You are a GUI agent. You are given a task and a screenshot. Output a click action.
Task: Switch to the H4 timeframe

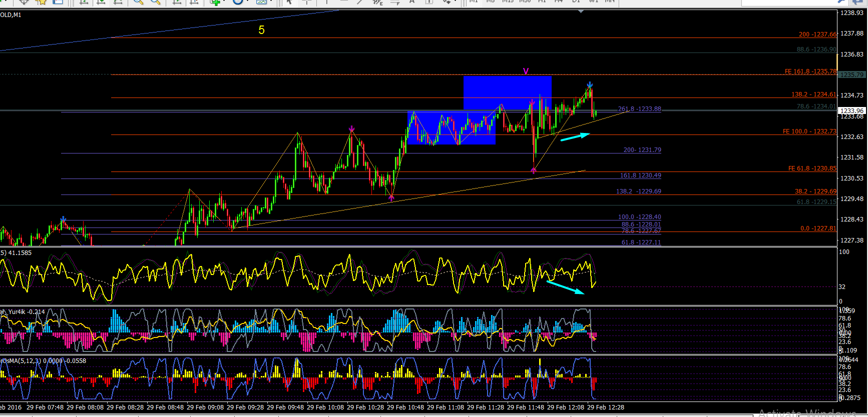coord(559,1)
